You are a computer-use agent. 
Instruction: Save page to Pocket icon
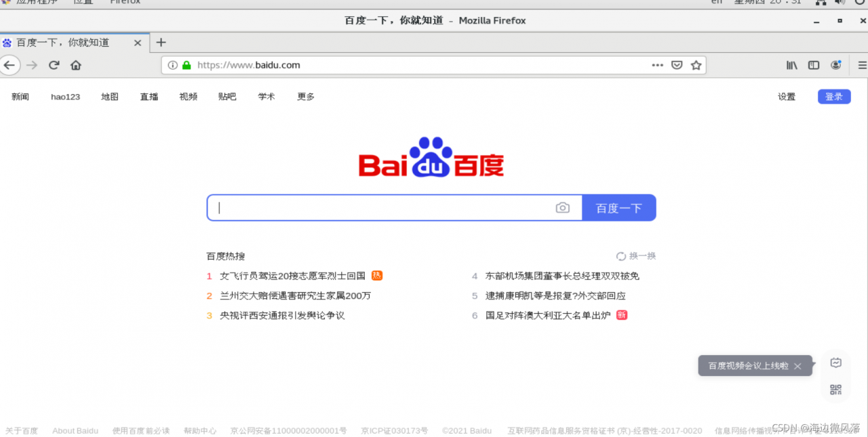(x=677, y=65)
